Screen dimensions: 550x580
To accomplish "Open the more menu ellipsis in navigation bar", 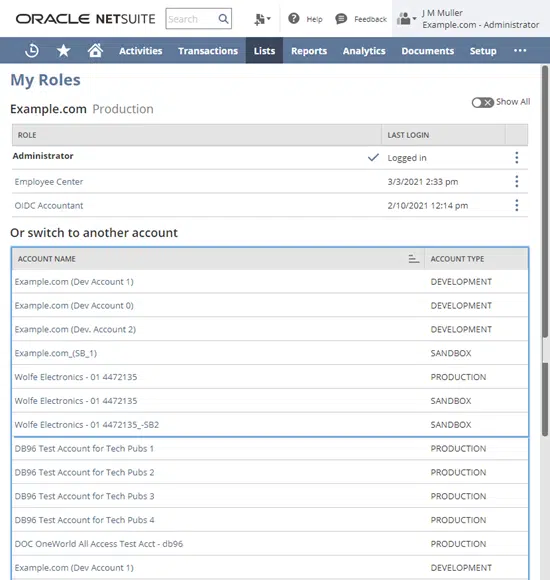I will pyautogui.click(x=520, y=51).
